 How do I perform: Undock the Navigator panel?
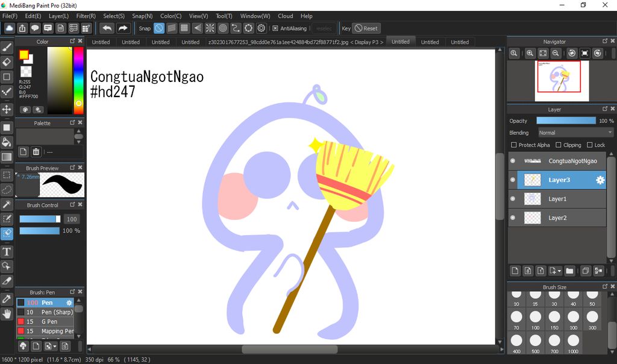[x=605, y=41]
